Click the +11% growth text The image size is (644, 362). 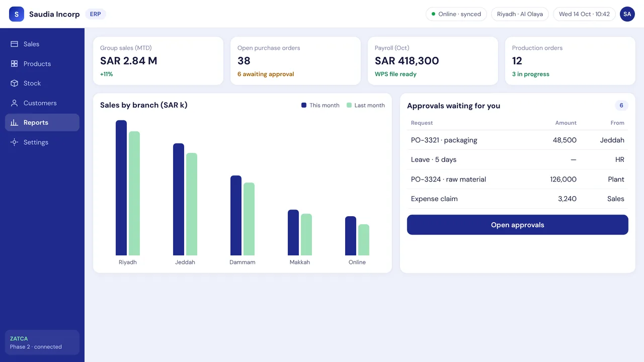coord(107,74)
